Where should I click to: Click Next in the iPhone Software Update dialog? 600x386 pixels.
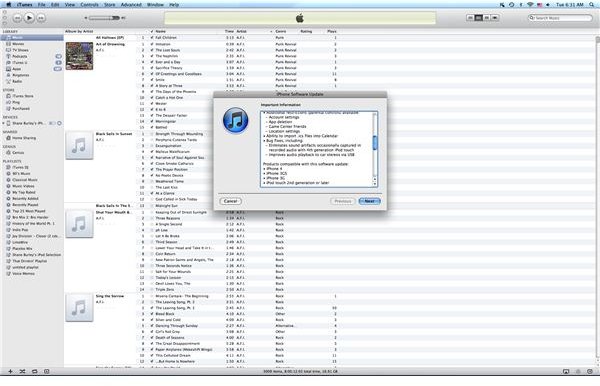click(369, 201)
